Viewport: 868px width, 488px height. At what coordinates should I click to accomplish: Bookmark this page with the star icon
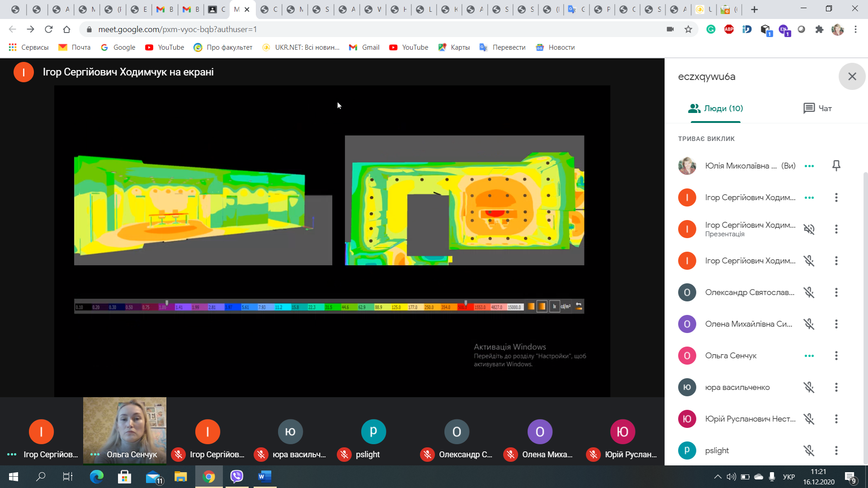coord(688,29)
